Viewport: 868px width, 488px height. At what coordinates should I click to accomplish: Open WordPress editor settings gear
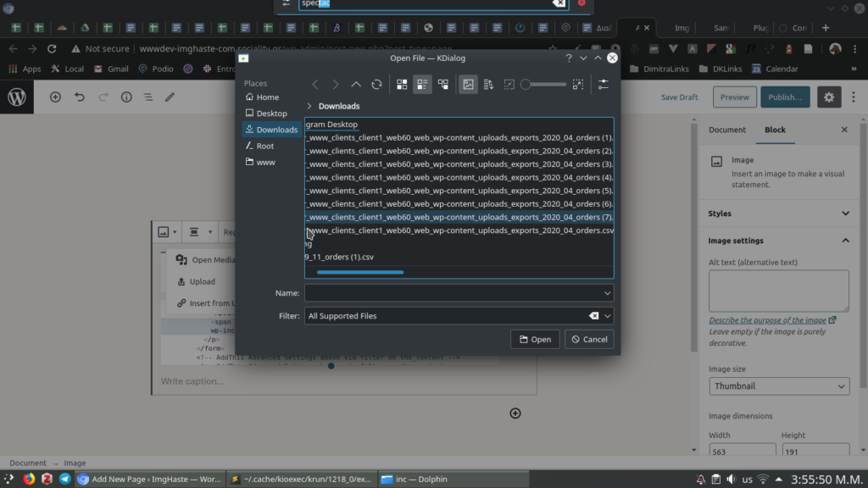[829, 97]
